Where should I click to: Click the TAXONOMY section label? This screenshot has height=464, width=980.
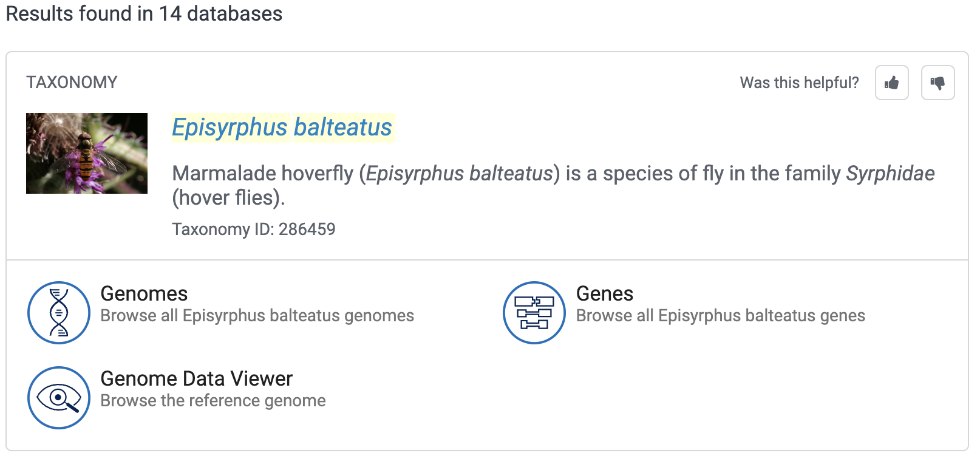(x=72, y=83)
